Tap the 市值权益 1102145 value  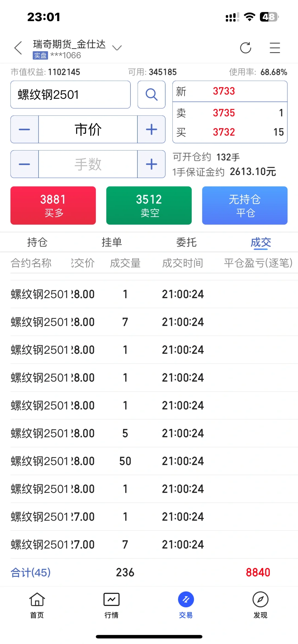[64, 72]
